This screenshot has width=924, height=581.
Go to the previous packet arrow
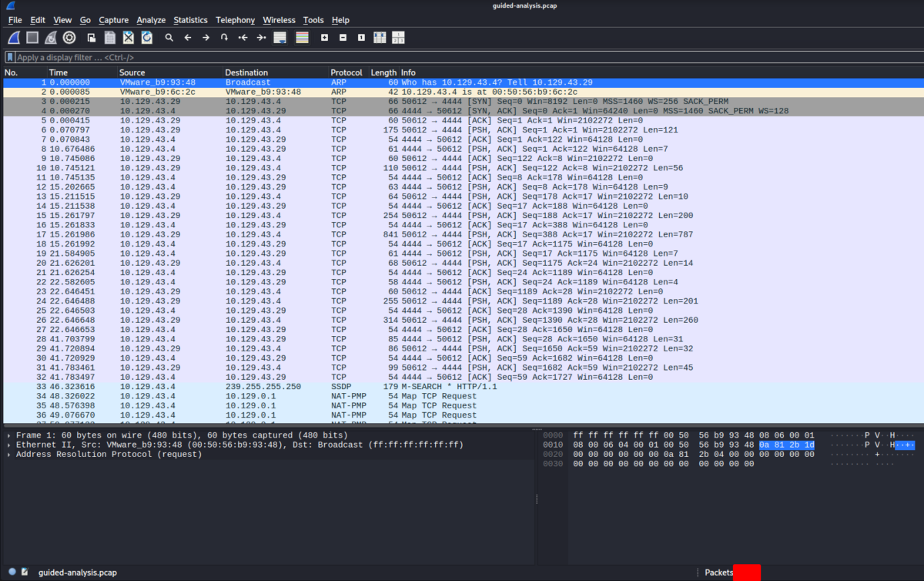coord(187,37)
